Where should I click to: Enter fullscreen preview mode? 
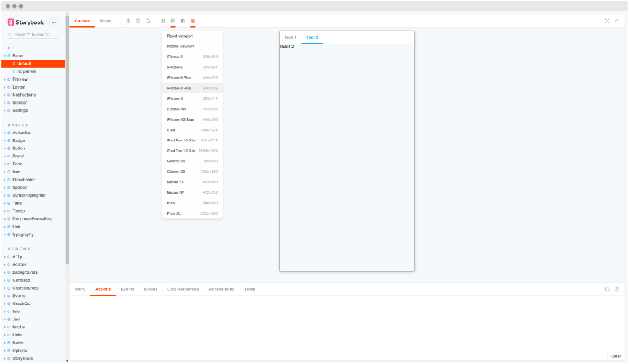(606, 20)
